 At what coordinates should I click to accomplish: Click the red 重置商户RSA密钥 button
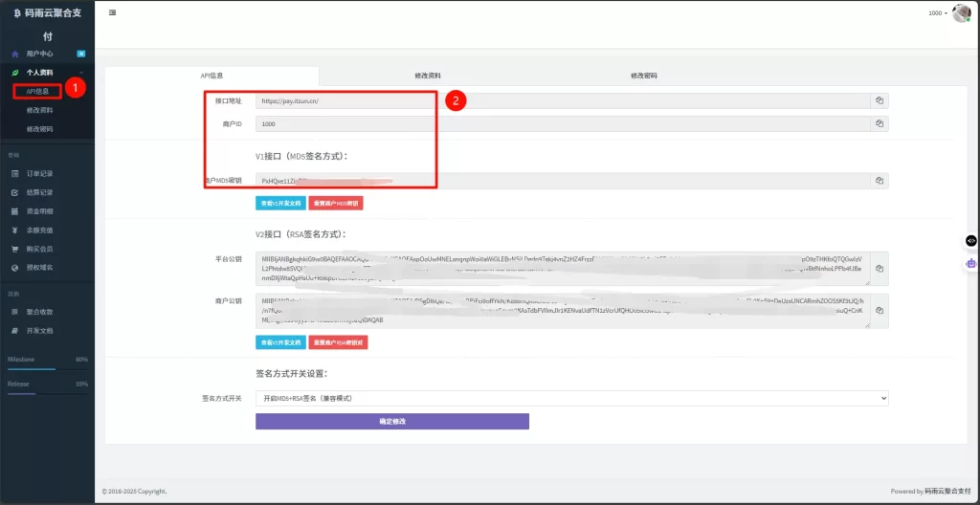click(338, 341)
